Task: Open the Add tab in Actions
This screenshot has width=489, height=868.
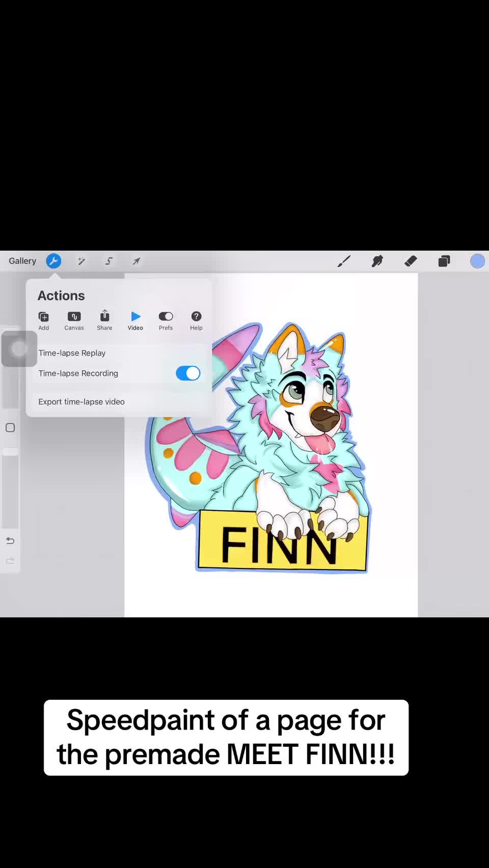Action: tap(44, 321)
